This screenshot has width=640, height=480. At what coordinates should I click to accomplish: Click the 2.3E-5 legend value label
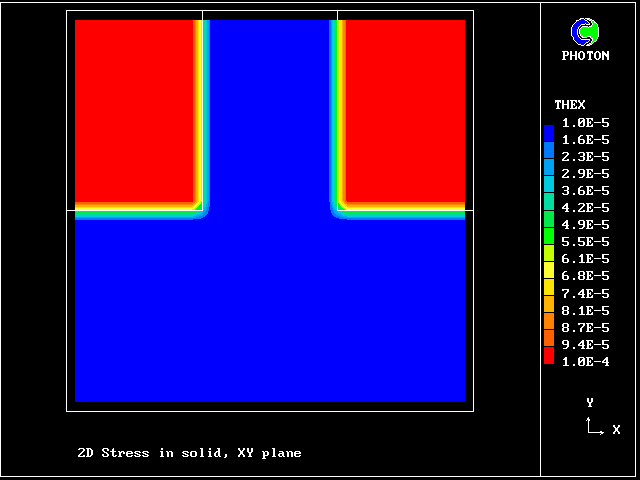(585, 157)
